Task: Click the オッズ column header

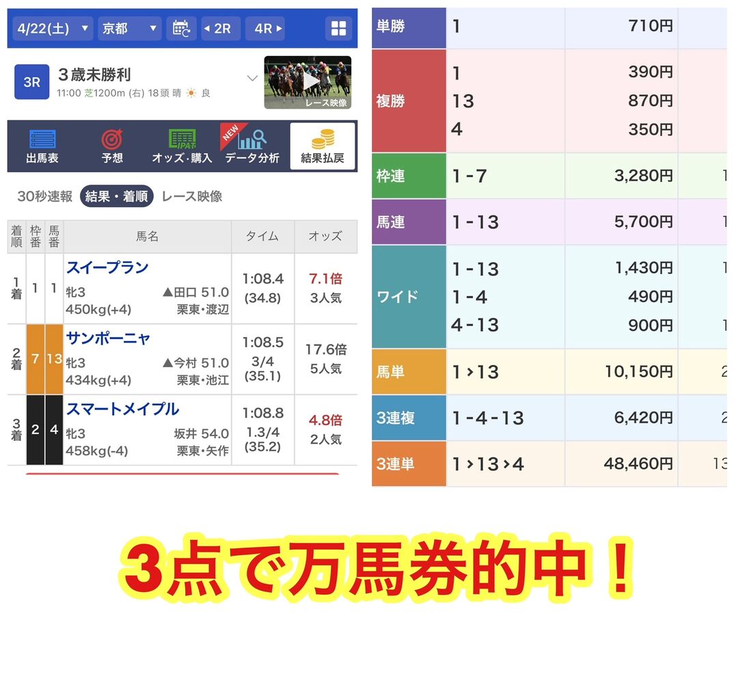Action: point(326,237)
